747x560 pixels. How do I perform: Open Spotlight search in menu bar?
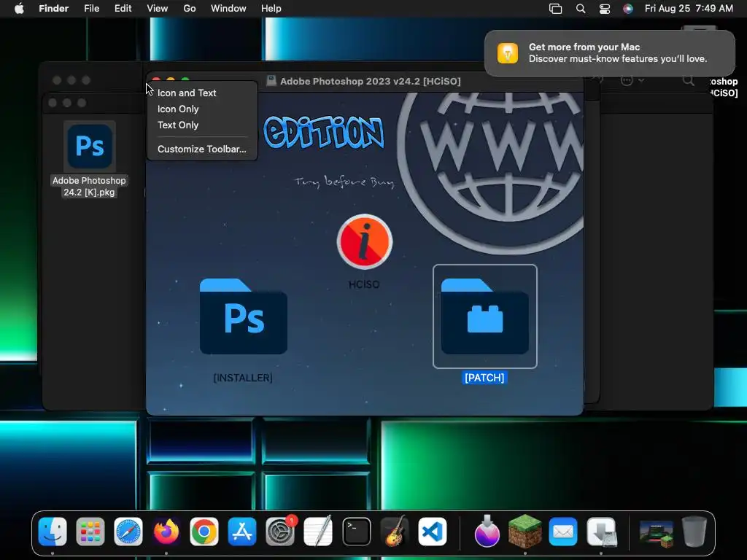(580, 9)
